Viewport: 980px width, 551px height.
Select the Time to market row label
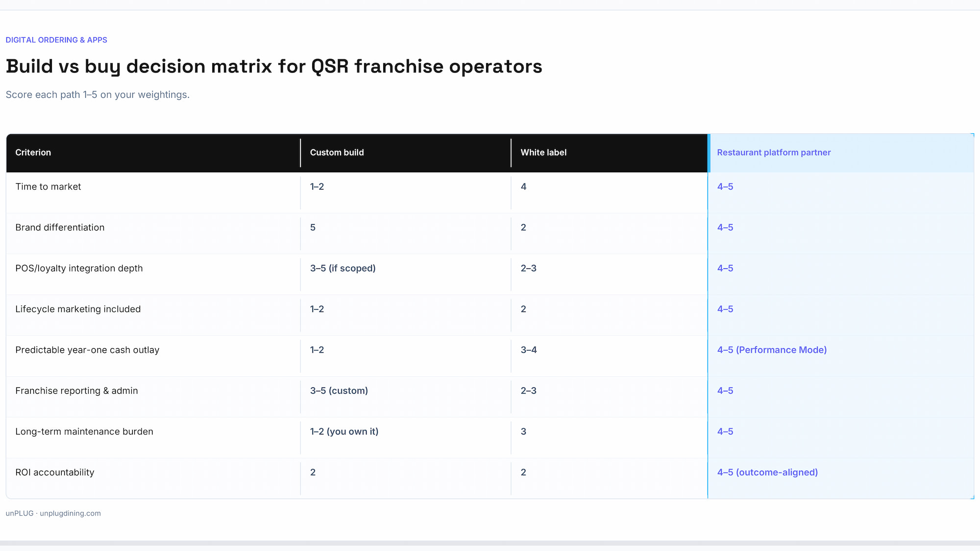click(x=48, y=187)
